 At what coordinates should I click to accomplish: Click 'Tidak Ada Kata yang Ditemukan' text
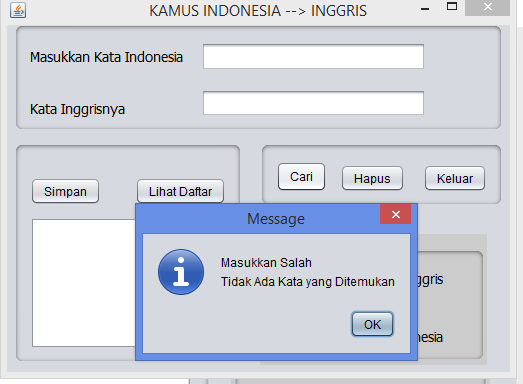[x=308, y=282]
